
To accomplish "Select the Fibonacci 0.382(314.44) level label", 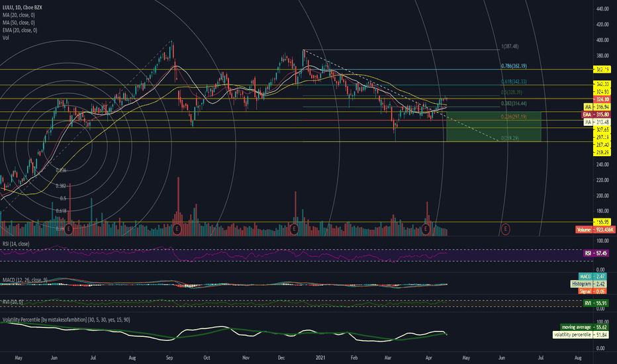I will pos(514,103).
